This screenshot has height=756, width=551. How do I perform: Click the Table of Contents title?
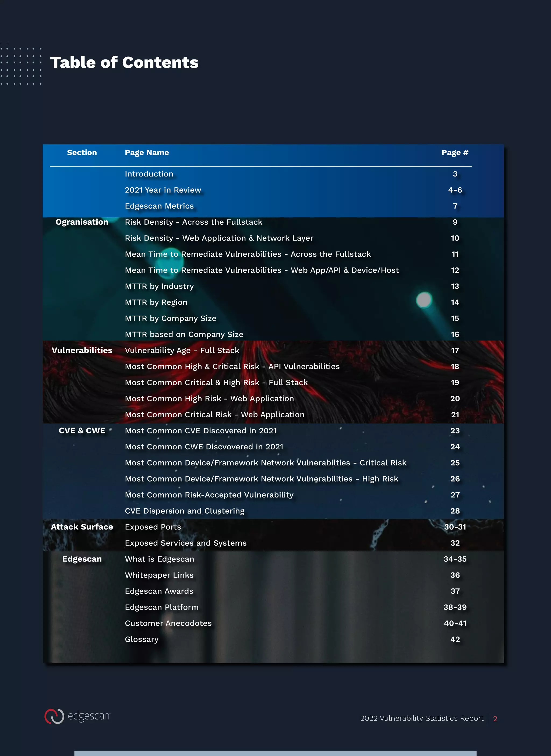tap(124, 62)
